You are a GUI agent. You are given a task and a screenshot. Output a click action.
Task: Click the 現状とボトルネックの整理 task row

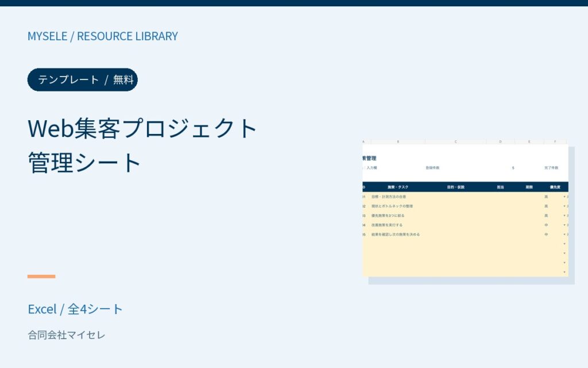point(465,206)
